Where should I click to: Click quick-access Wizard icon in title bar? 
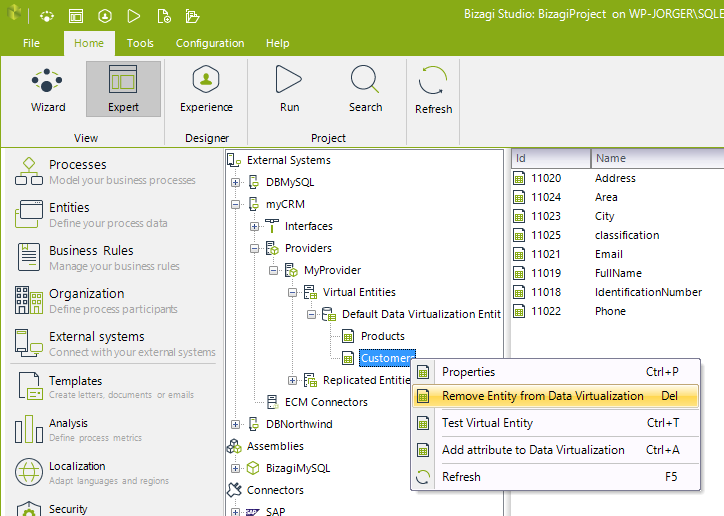tap(47, 17)
